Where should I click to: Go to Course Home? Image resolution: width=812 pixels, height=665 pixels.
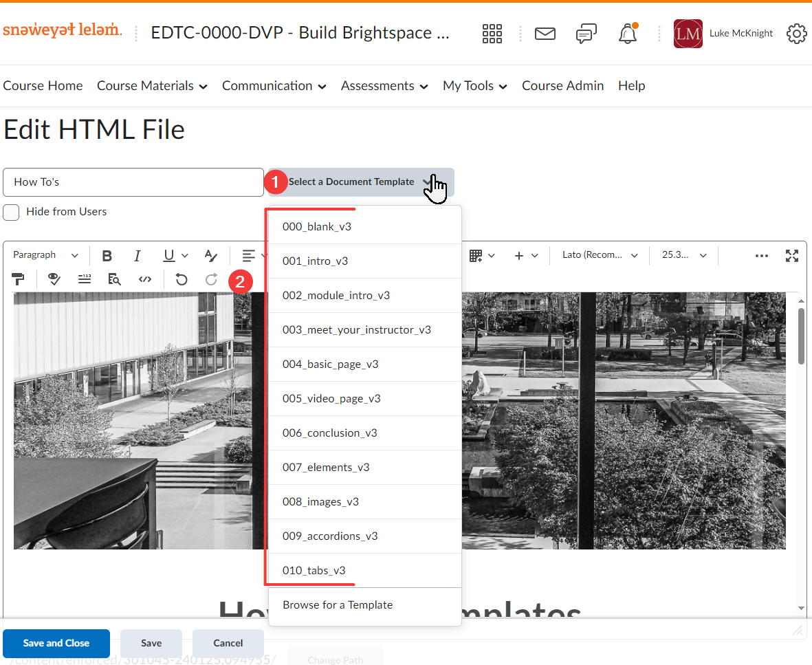click(x=43, y=86)
